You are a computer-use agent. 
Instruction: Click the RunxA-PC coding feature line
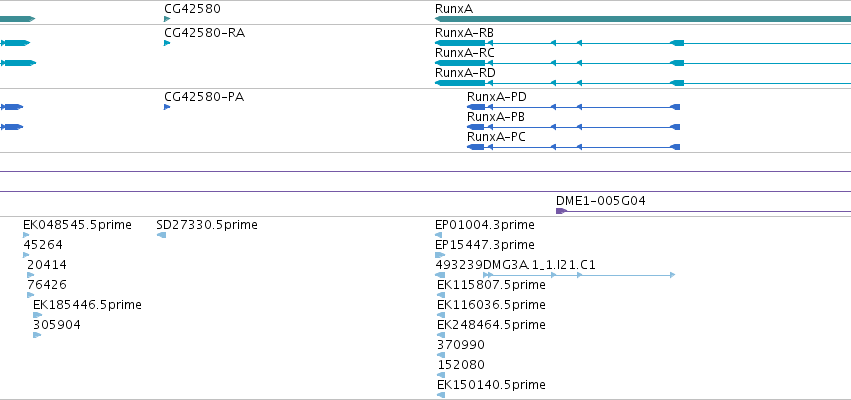click(574, 147)
